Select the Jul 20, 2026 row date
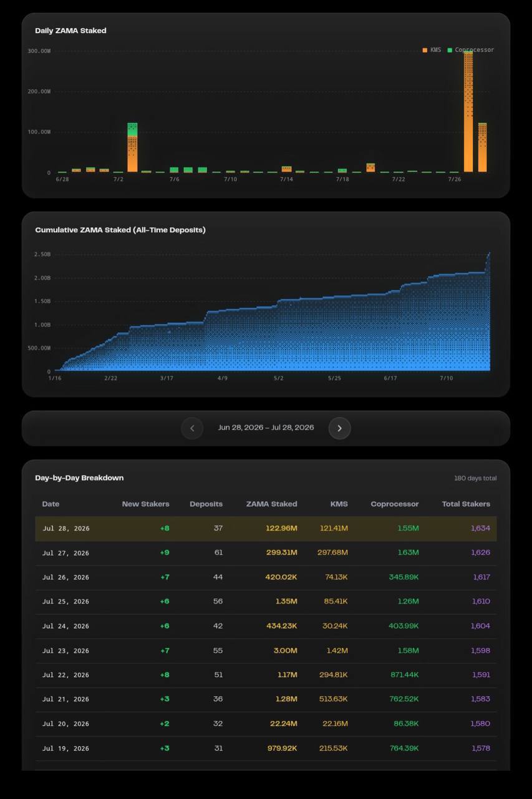This screenshot has height=799, width=532. pyautogui.click(x=66, y=724)
